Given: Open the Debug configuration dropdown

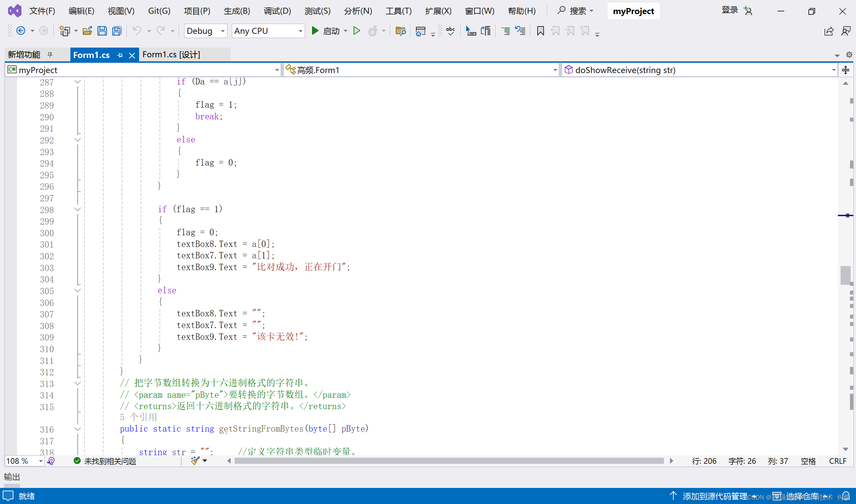Looking at the screenshot, I should click(x=205, y=31).
